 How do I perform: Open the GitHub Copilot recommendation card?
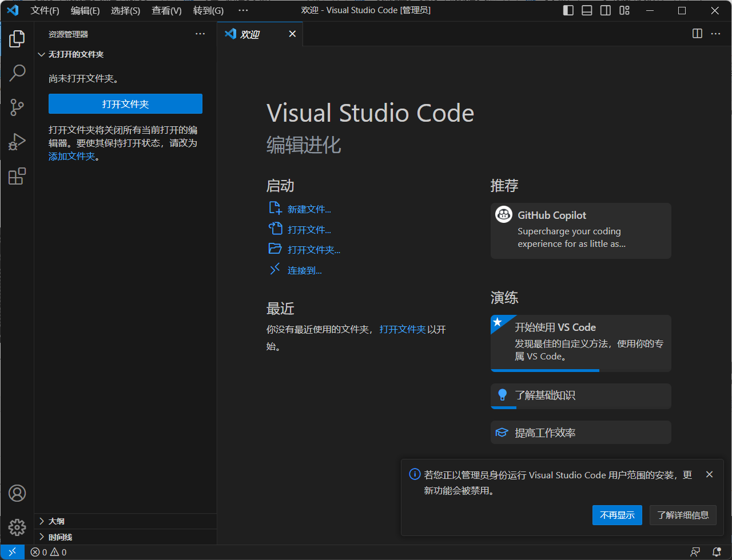[x=580, y=231]
